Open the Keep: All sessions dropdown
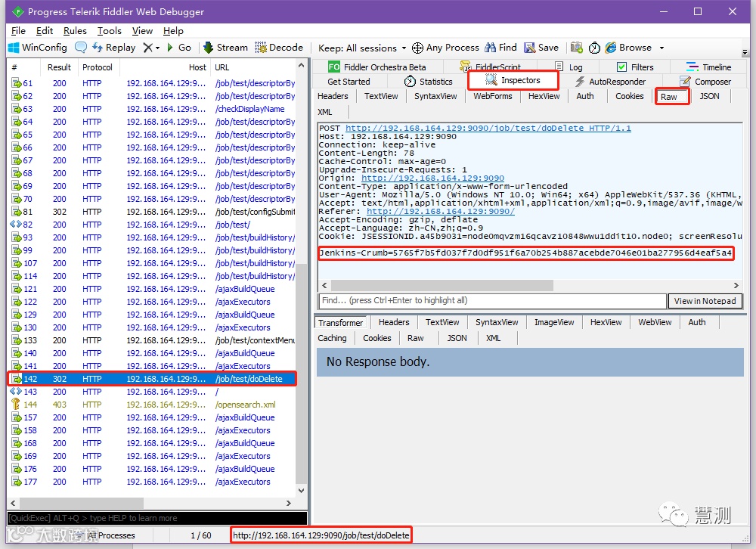 (x=362, y=48)
